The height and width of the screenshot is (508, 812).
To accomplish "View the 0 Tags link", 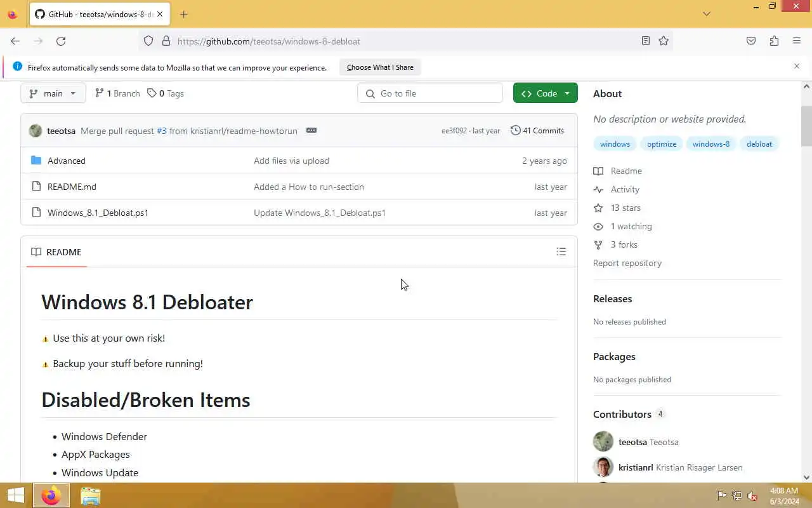I will [x=166, y=93].
